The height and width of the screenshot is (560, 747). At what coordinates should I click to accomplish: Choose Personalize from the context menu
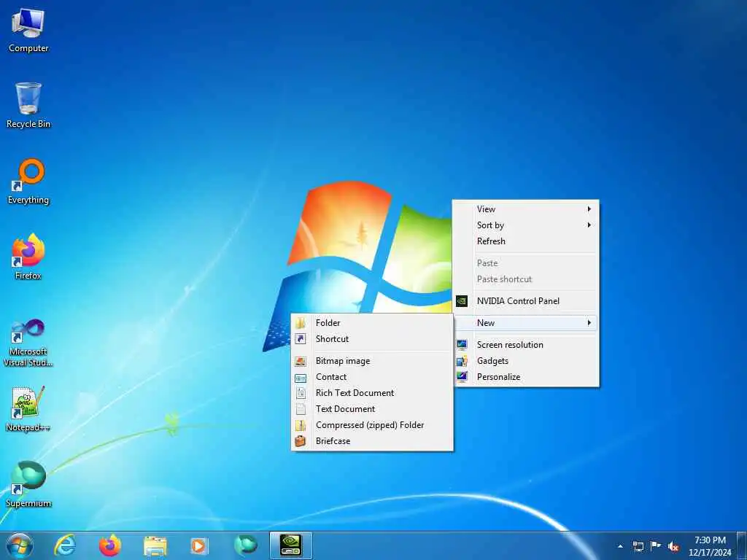pyautogui.click(x=526, y=377)
